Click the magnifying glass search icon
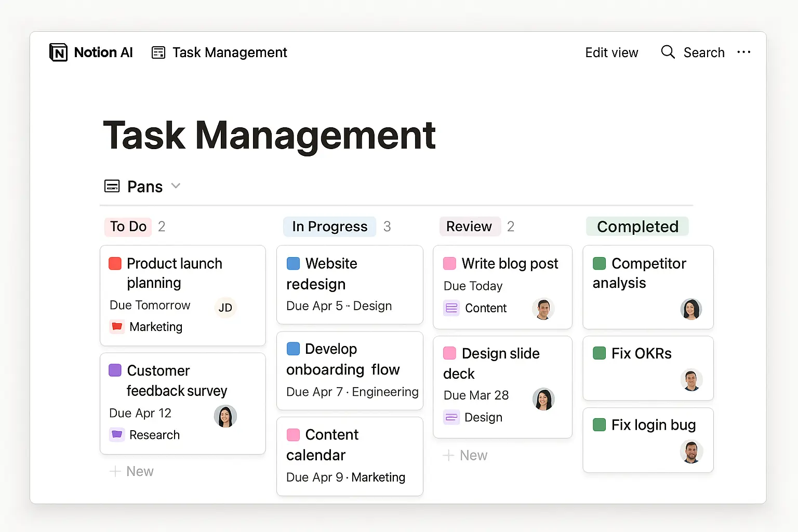The height and width of the screenshot is (532, 798). 668,52
